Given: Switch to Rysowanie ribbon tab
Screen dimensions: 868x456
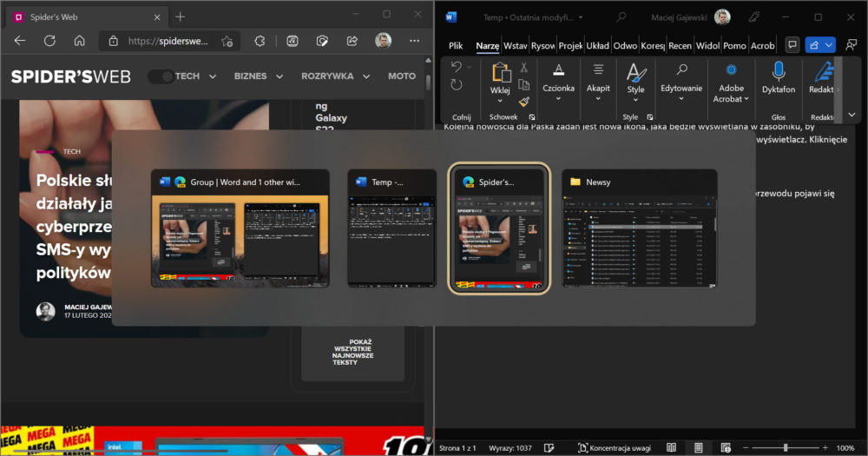Looking at the screenshot, I should coord(543,45).
